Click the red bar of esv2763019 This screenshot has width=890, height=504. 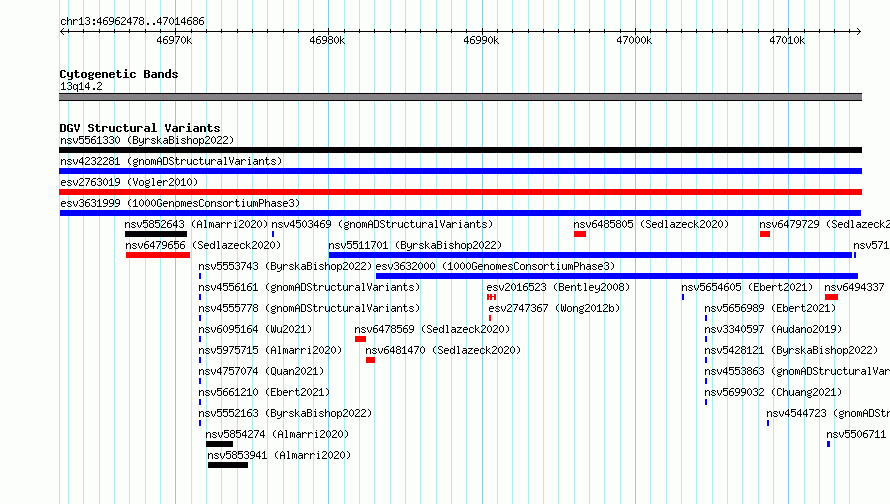pyautogui.click(x=460, y=192)
